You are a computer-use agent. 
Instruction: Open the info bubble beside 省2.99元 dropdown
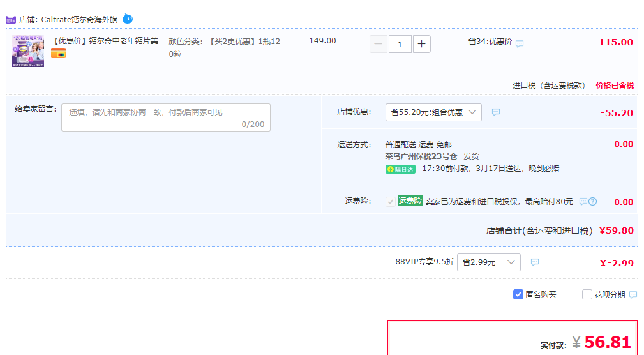(534, 262)
